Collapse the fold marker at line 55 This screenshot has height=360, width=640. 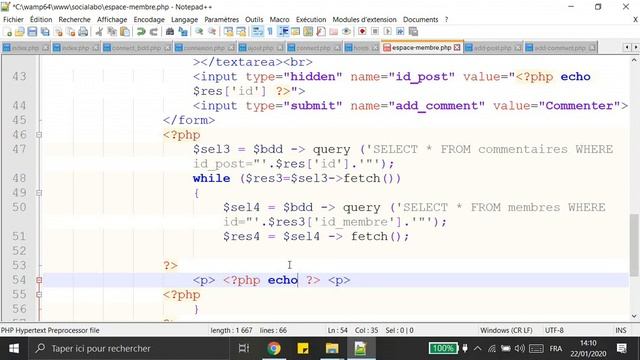pos(39,294)
